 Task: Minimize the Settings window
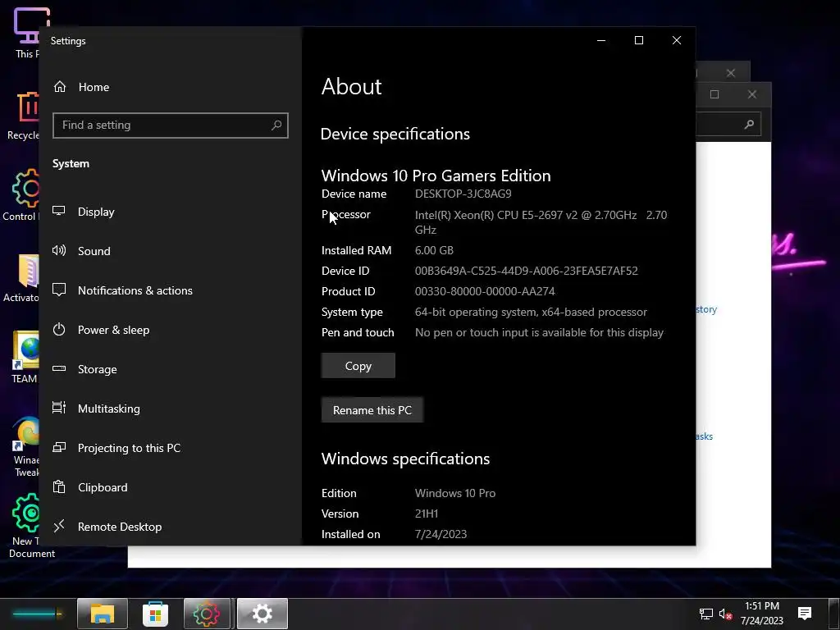pyautogui.click(x=601, y=41)
